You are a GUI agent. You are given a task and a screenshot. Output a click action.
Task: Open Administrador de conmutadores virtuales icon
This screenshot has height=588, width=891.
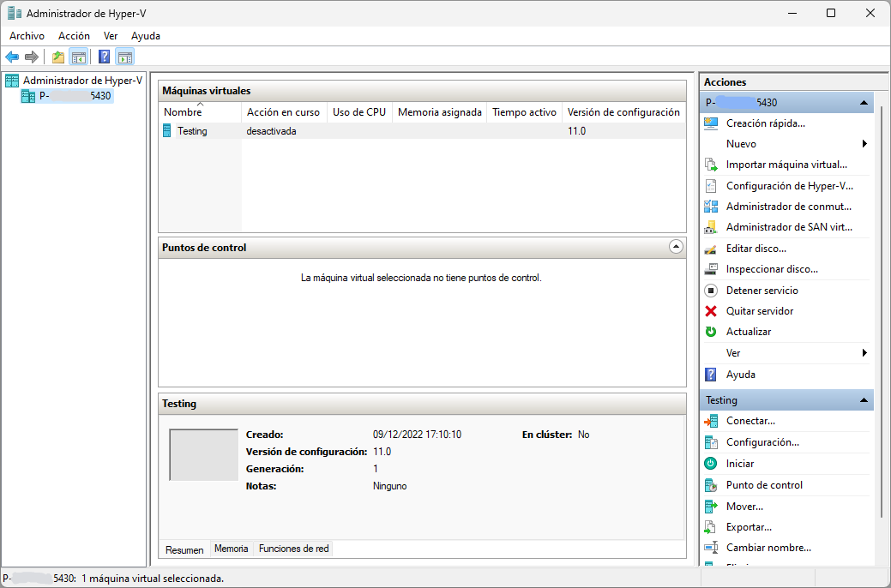(710, 207)
